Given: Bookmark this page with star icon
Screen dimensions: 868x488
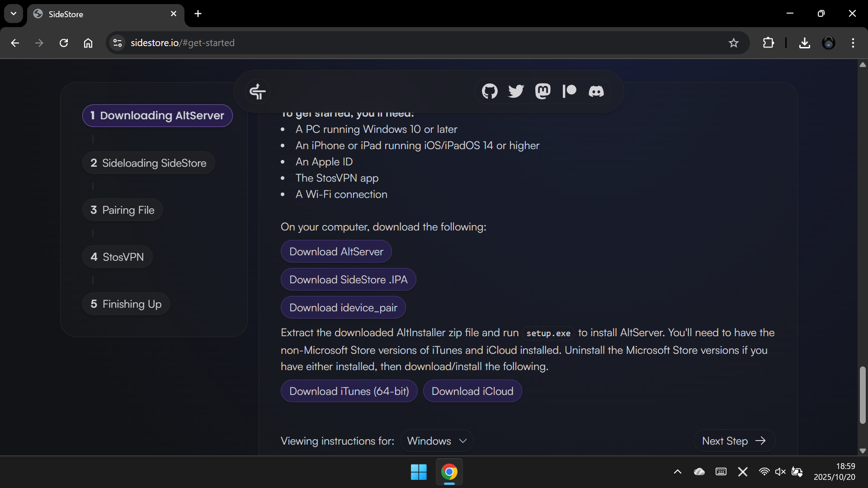Looking at the screenshot, I should coord(733,43).
